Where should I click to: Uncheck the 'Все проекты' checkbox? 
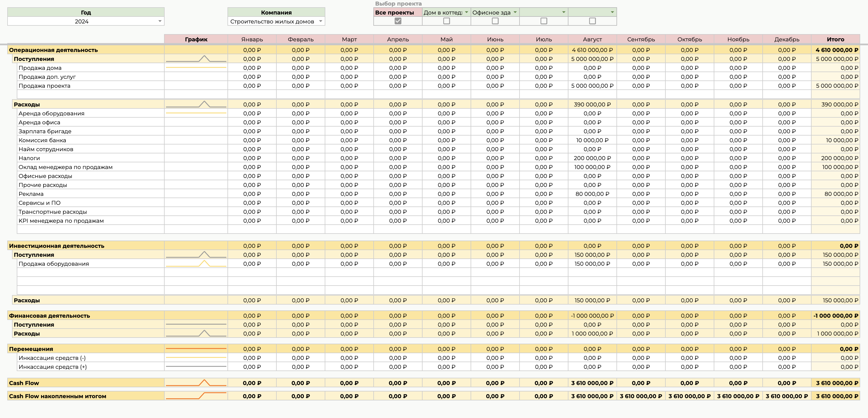point(398,21)
